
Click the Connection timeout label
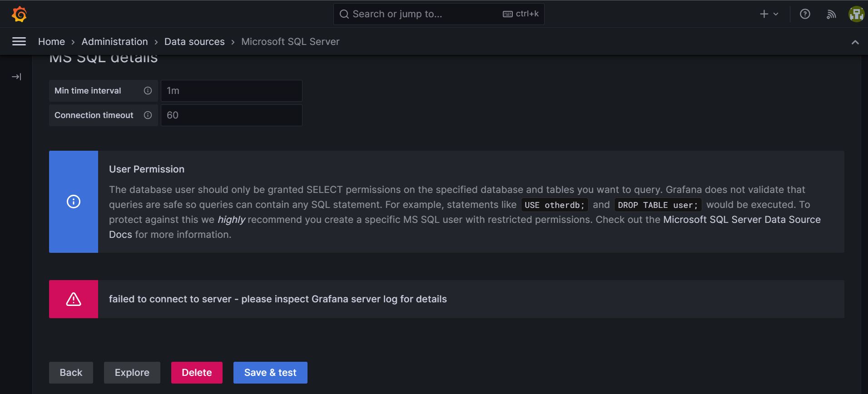94,115
